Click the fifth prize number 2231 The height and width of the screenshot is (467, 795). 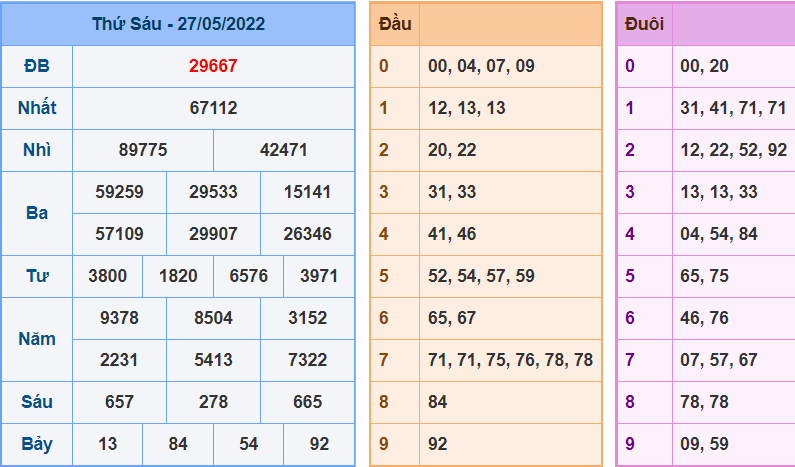point(119,361)
